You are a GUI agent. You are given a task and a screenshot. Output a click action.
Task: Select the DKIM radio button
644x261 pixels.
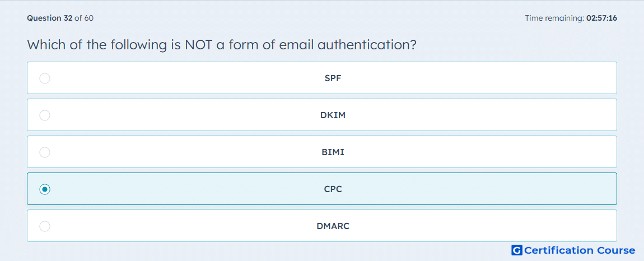(45, 115)
